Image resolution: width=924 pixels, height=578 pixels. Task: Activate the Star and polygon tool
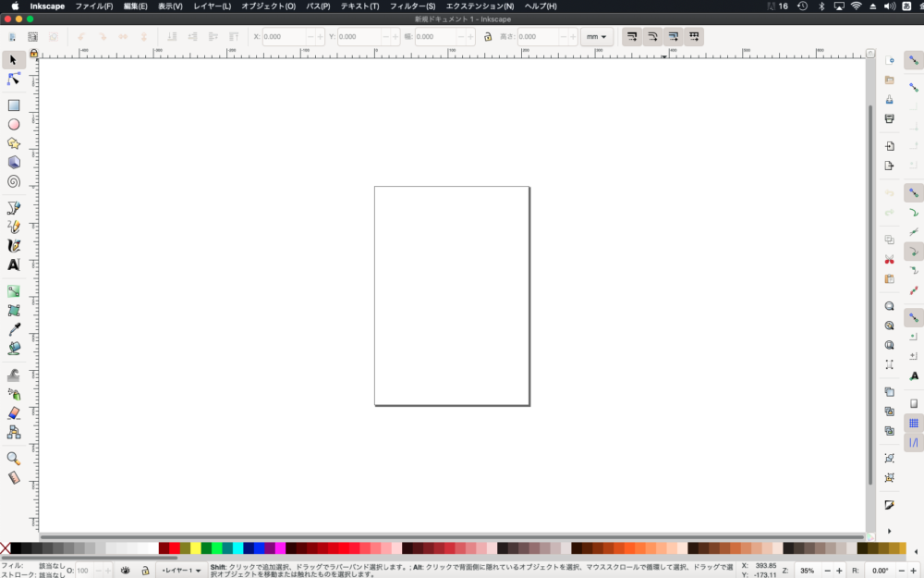click(x=14, y=143)
